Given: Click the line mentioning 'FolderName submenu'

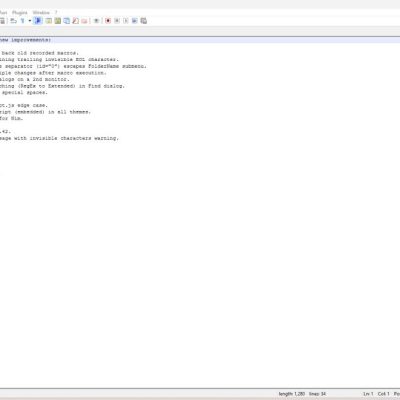Looking at the screenshot, I should pos(73,66).
